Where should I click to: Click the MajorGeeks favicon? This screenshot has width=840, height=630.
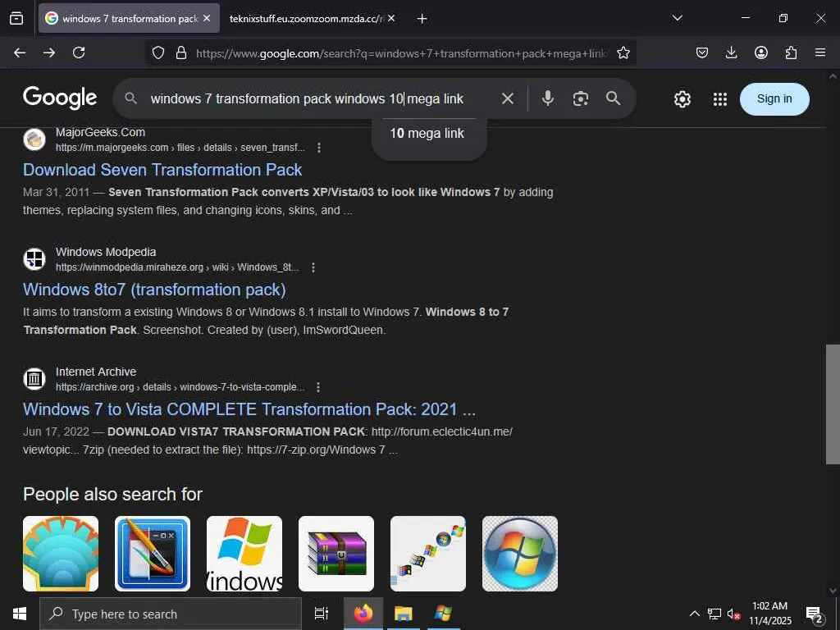pos(34,139)
